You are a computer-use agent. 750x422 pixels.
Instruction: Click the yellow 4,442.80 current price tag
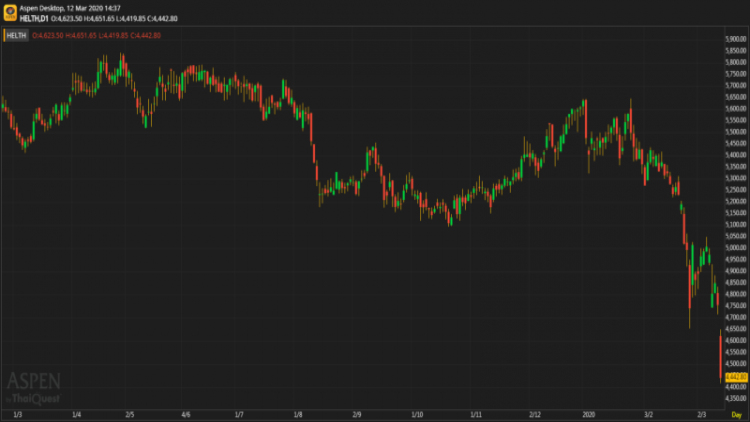click(736, 377)
